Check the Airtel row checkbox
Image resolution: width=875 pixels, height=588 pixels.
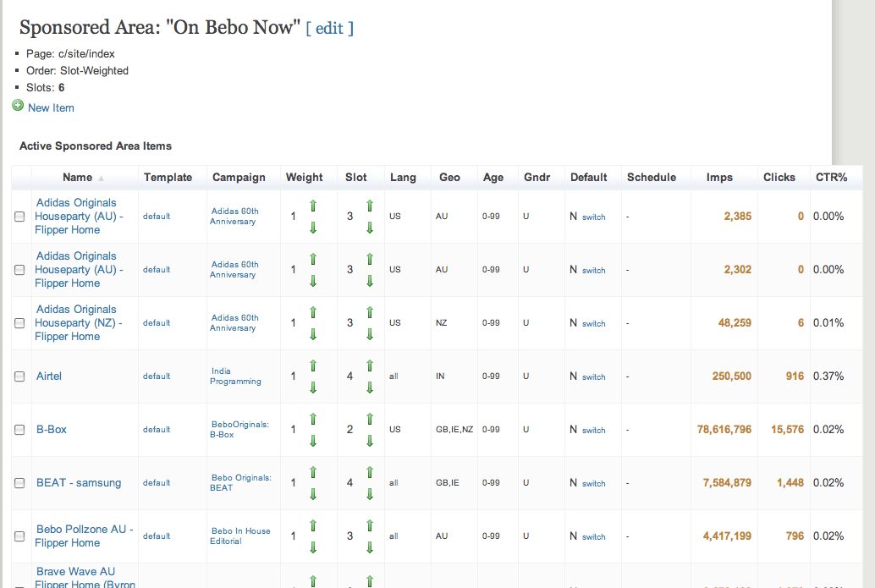[x=19, y=376]
